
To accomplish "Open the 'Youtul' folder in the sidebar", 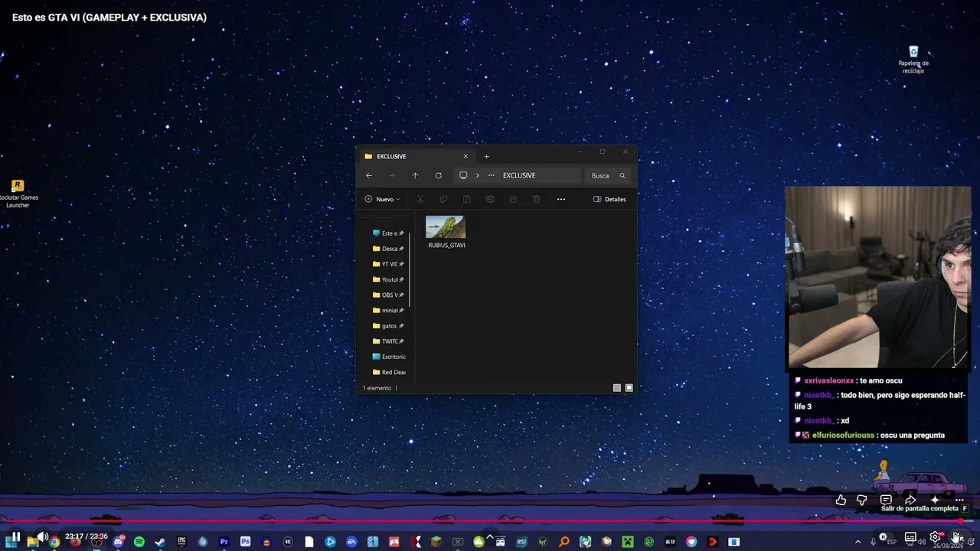I will pos(388,279).
